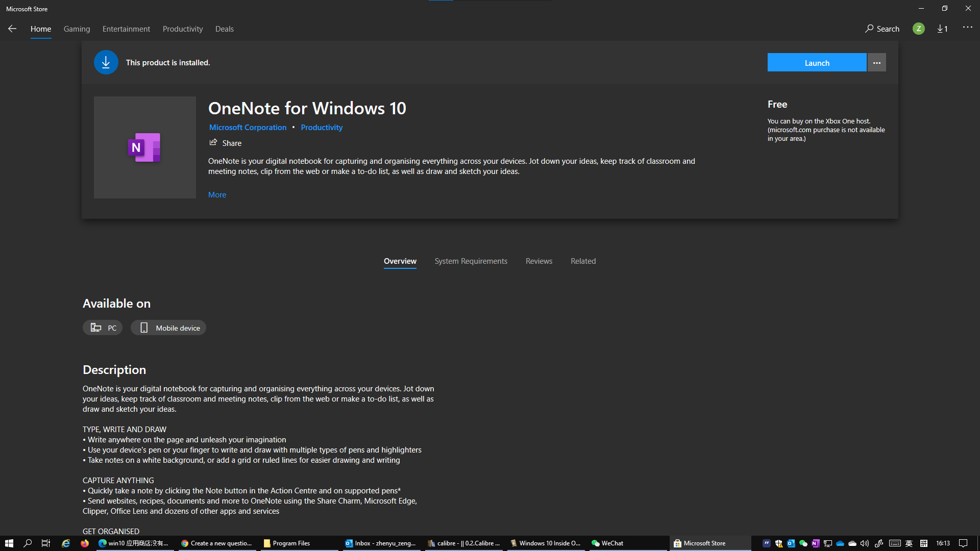Click the WeChat tray icon
Image resolution: width=980 pixels, height=551 pixels.
pyautogui.click(x=803, y=543)
